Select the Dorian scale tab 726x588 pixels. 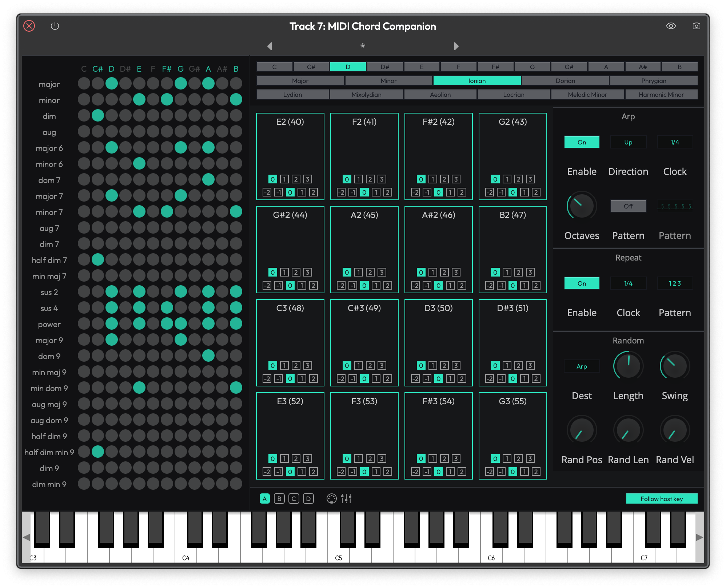pos(565,80)
